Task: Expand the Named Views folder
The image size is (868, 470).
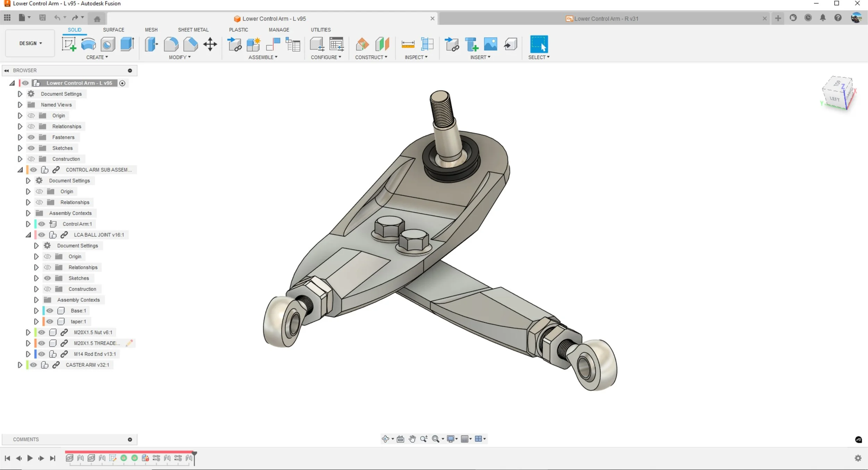Action: 20,105
